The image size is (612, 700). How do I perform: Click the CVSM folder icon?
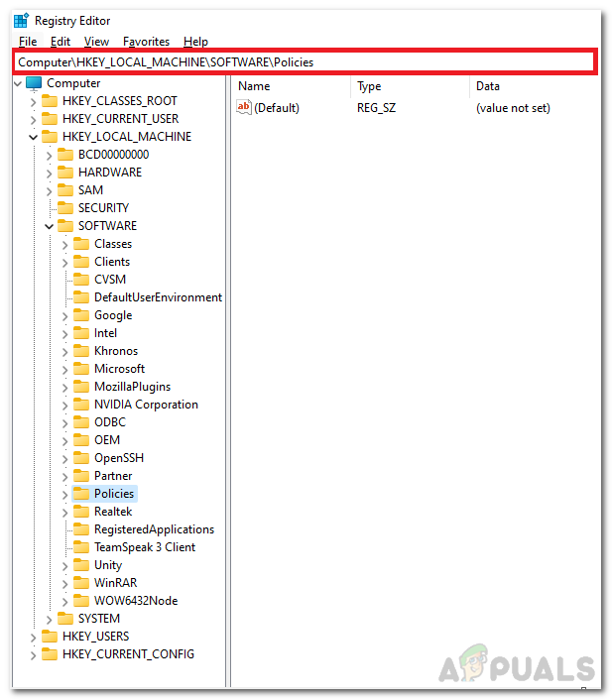click(81, 280)
